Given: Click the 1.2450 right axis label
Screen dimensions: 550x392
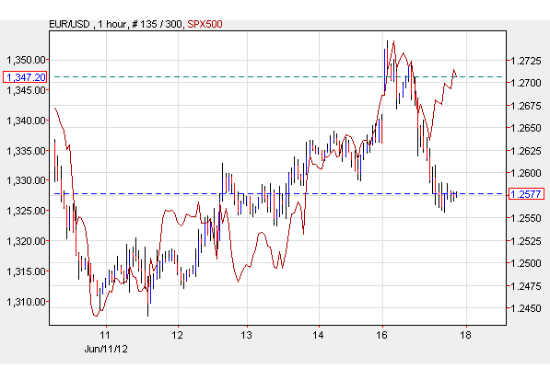Looking at the screenshot, I should 526,308.
